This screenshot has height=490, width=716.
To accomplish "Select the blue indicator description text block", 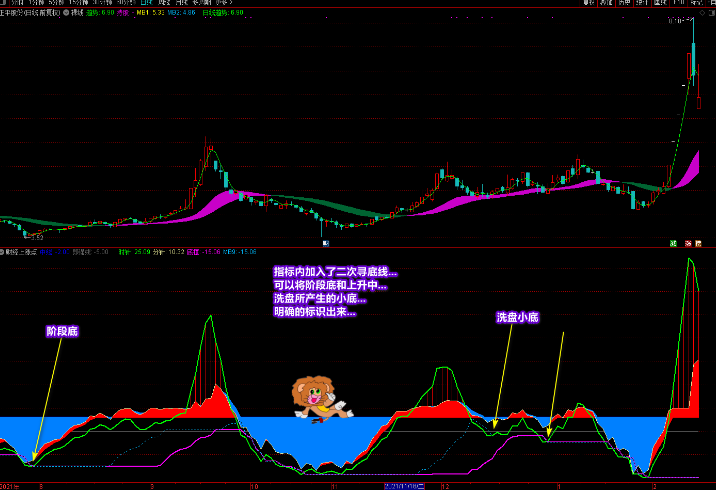I will tap(335, 292).
